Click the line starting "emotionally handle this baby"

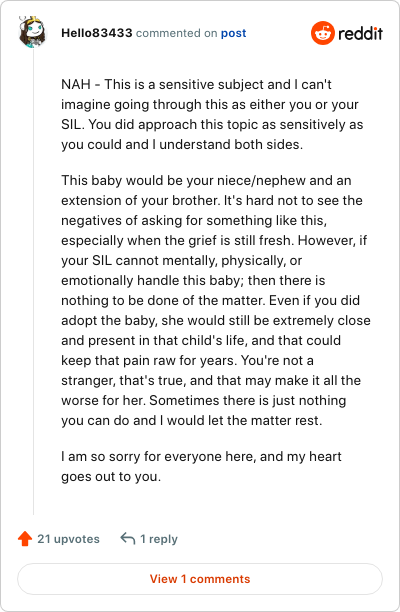point(193,281)
